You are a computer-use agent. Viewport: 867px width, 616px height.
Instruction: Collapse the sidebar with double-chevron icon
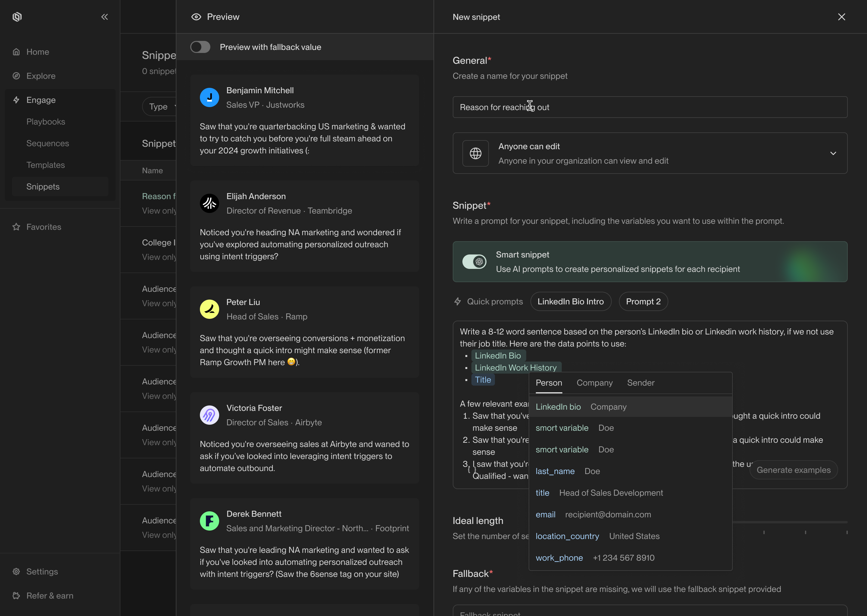coord(104,17)
